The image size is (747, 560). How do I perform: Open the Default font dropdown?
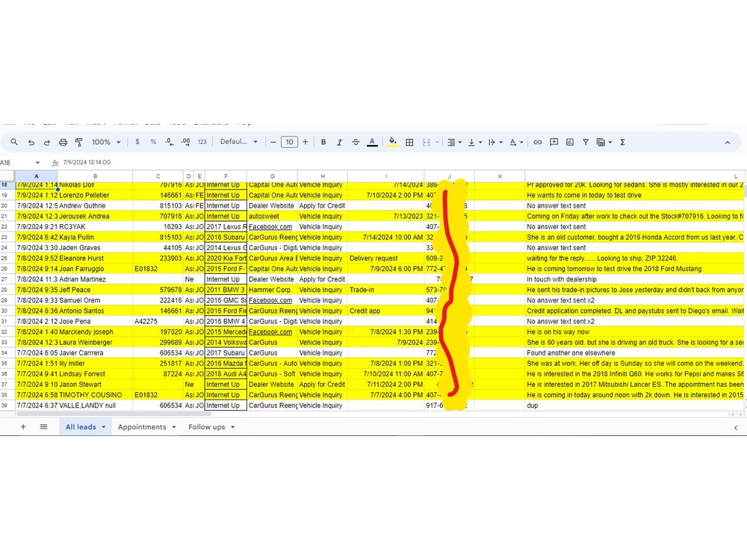239,142
